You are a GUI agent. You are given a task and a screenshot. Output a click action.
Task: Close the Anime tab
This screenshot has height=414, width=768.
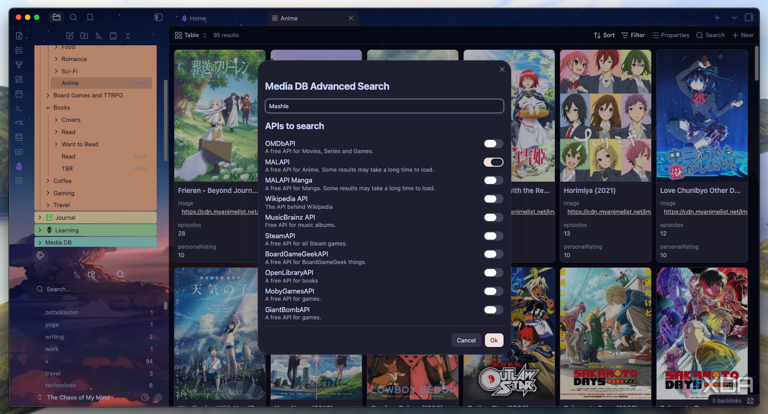351,18
